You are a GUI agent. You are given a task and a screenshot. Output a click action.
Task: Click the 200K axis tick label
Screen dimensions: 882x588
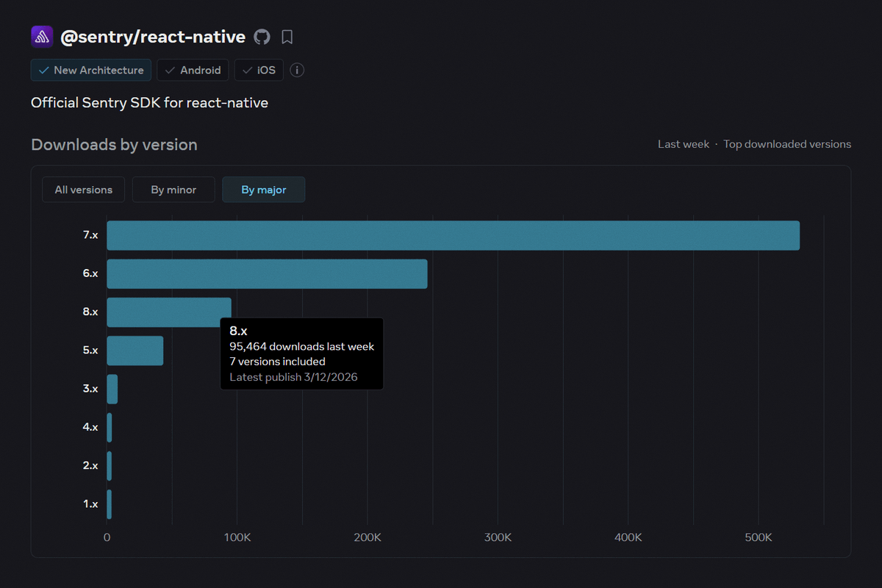click(x=367, y=538)
